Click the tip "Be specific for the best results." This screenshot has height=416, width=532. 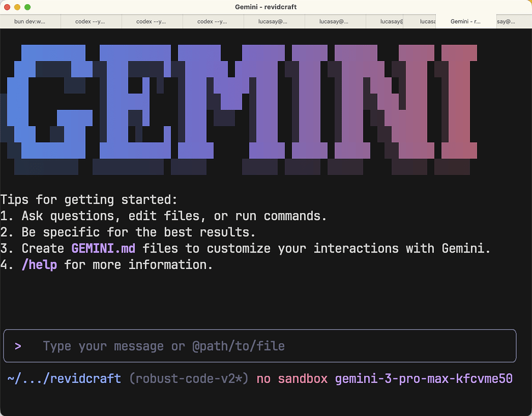coord(138,232)
